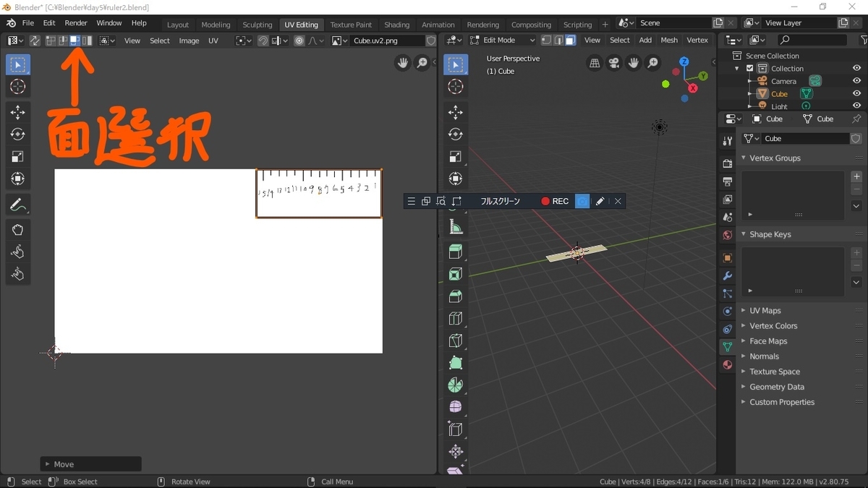868x488 pixels.
Task: Open the Modifiers wrench tab in Properties
Action: pos(727,276)
